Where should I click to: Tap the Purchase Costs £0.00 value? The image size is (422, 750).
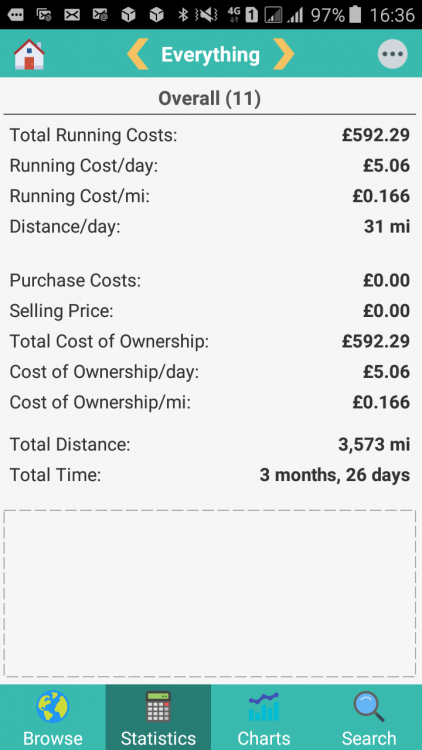[x=386, y=280]
